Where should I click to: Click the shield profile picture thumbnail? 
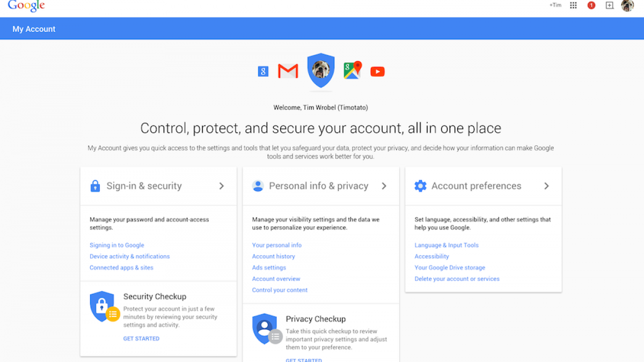(x=321, y=70)
